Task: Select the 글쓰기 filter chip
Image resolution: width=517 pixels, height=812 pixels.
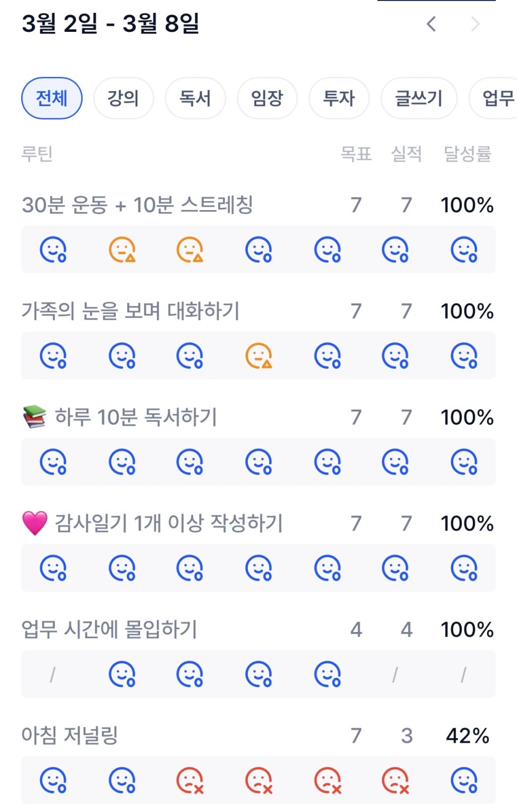Action: click(419, 98)
